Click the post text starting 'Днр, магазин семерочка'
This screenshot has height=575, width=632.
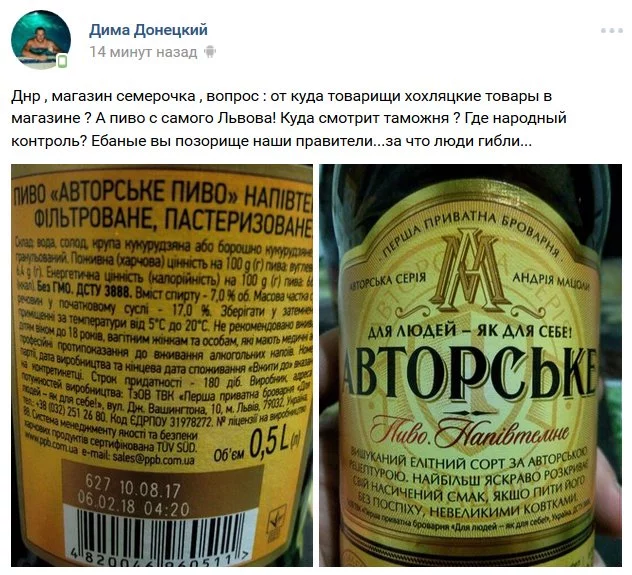[289, 118]
